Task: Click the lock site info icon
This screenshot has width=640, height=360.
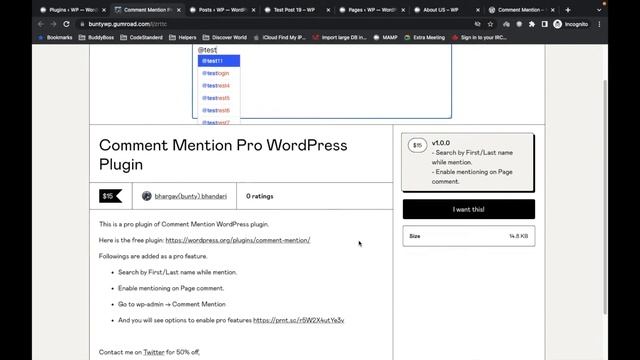Action: (x=82, y=24)
